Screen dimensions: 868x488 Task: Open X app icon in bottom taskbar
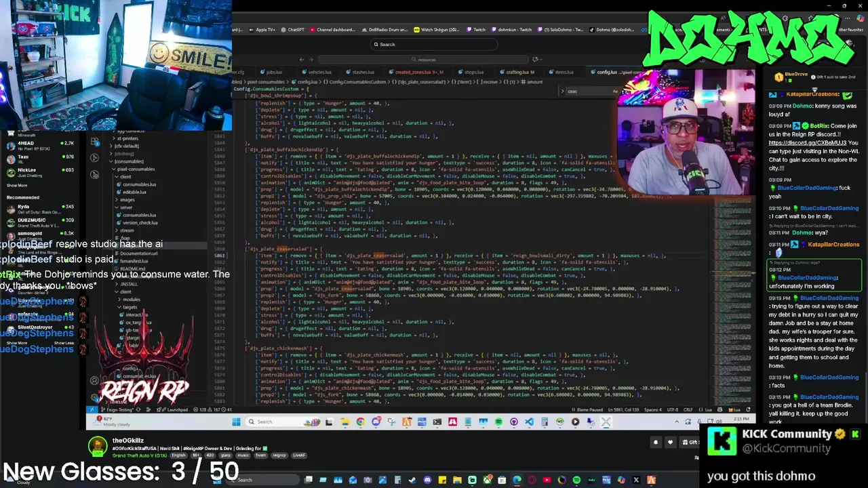coord(636,480)
